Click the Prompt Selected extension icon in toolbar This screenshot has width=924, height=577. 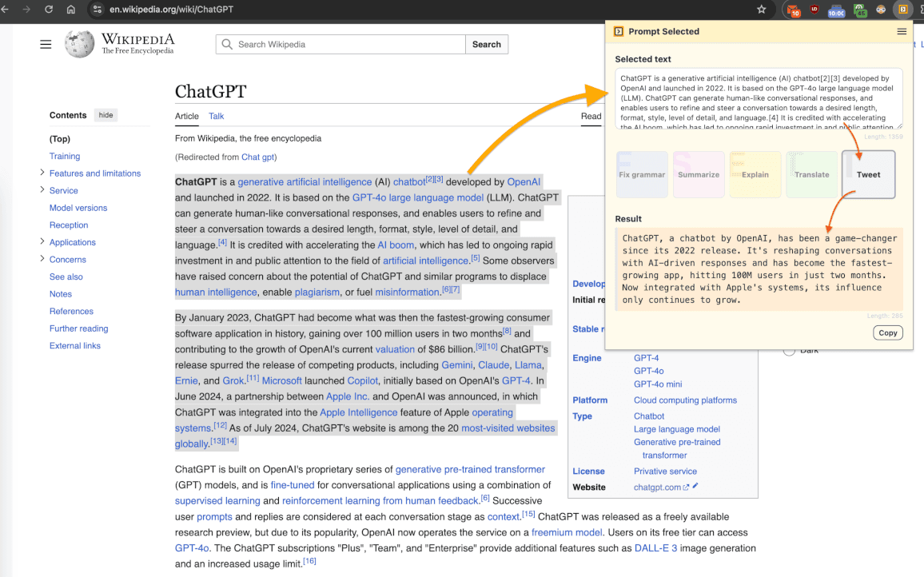coord(902,10)
